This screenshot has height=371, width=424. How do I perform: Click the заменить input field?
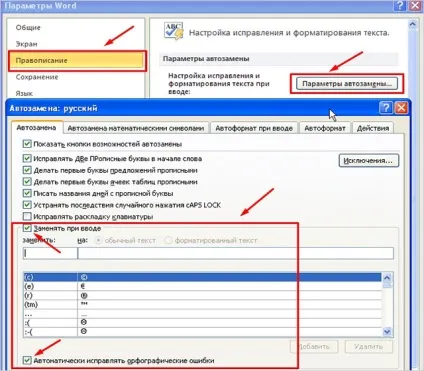click(x=50, y=253)
